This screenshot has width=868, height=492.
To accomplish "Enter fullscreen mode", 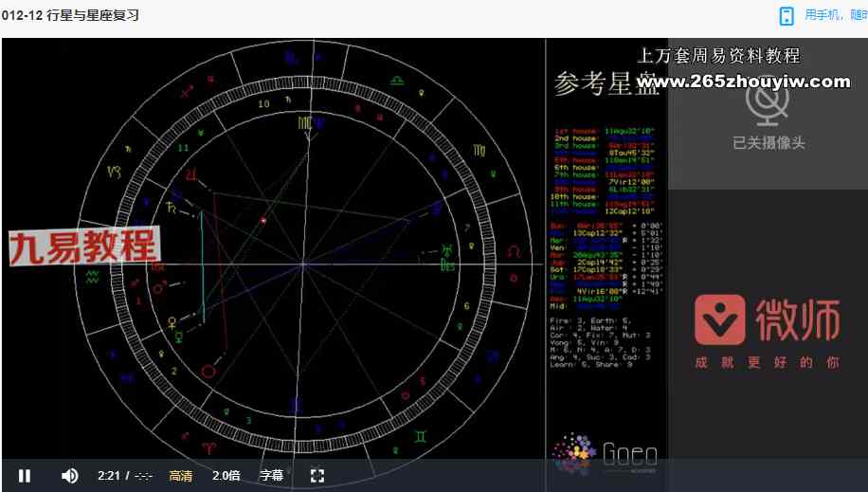I will point(317,475).
